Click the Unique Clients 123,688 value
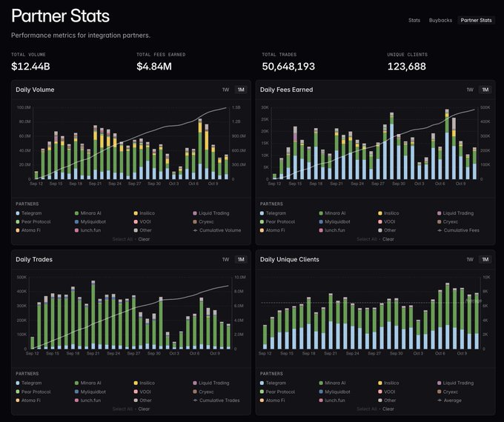This screenshot has height=422, width=504. click(x=407, y=67)
